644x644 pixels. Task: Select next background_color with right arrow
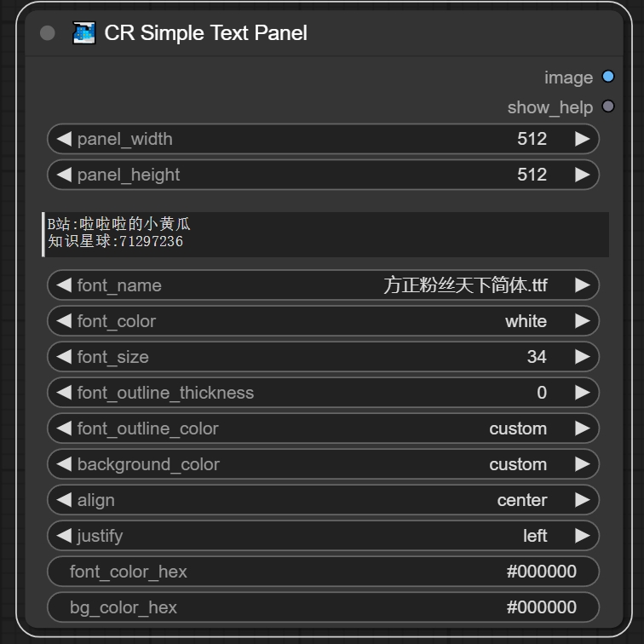[x=582, y=464]
